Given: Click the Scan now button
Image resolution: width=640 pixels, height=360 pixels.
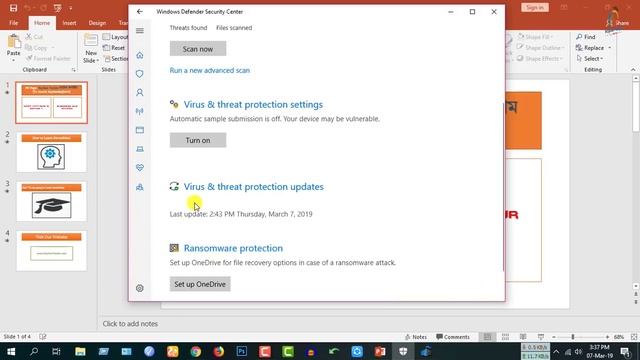Looking at the screenshot, I should pos(198,49).
